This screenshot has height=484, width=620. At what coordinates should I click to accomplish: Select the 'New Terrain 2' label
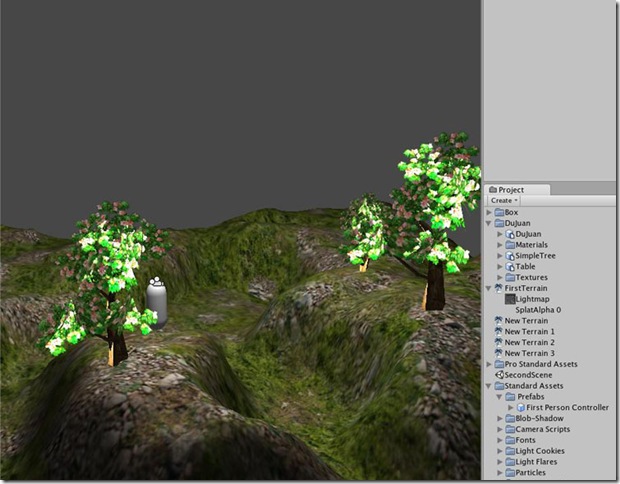(x=529, y=342)
